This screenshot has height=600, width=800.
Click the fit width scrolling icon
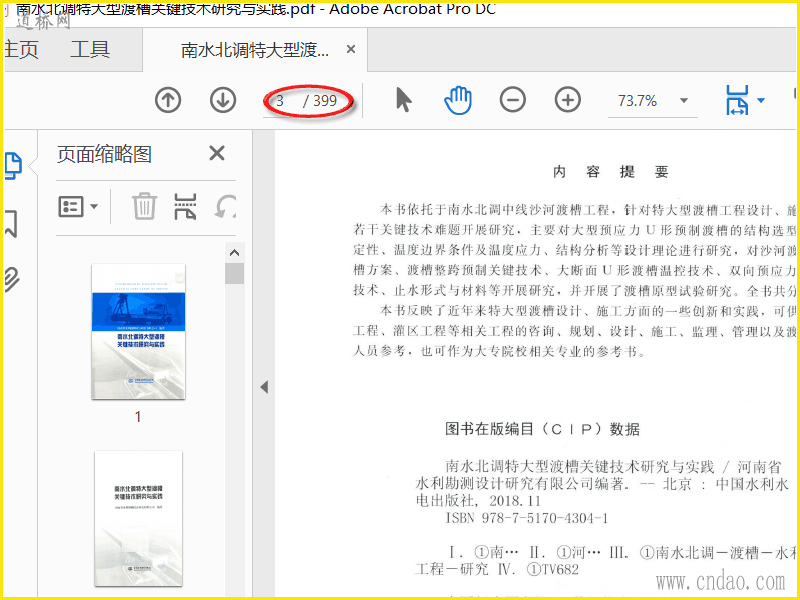[737, 100]
